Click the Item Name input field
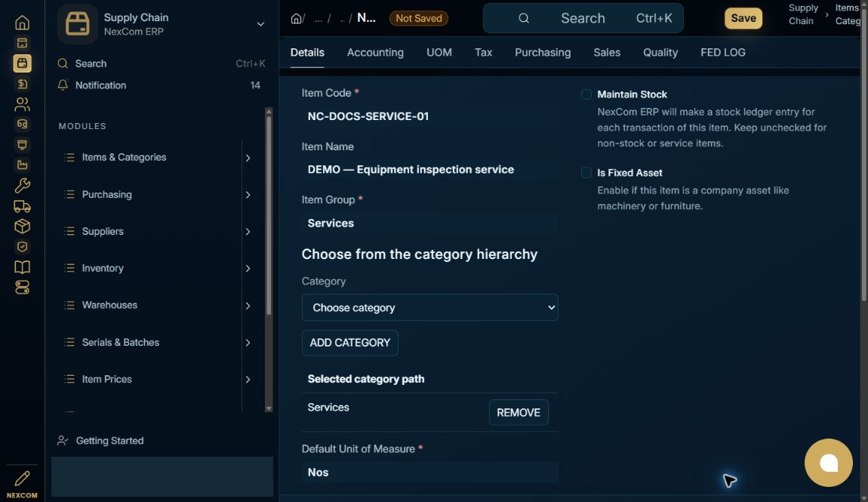This screenshot has height=502, width=868. click(x=429, y=169)
